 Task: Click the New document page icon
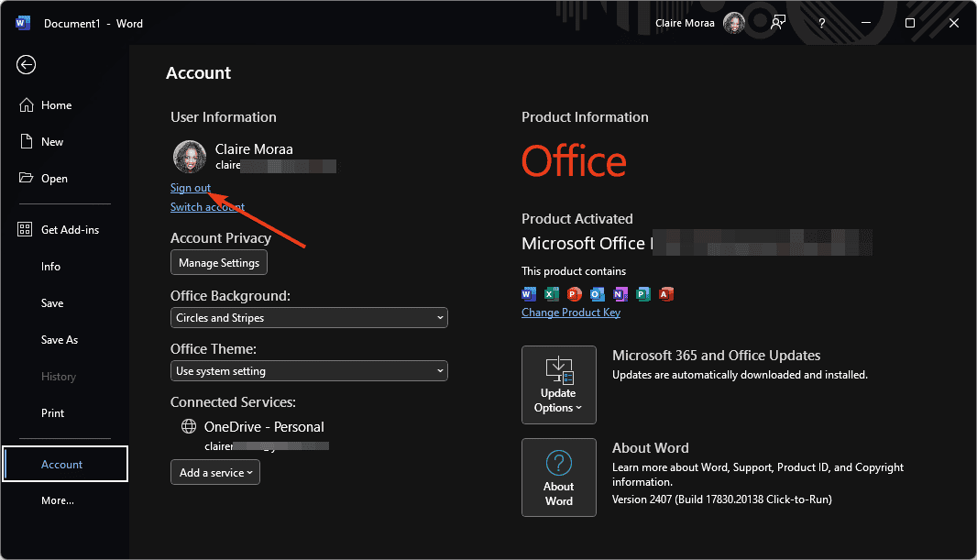coord(27,141)
